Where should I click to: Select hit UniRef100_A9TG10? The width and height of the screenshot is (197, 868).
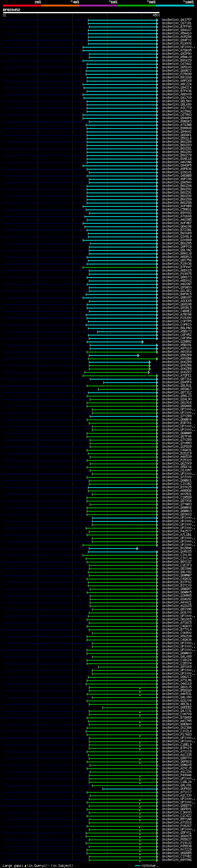click(x=177, y=349)
